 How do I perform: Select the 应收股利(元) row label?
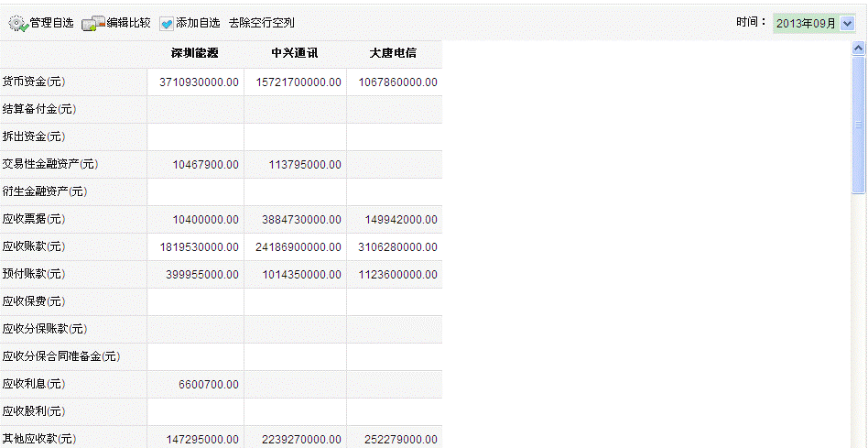click(x=34, y=411)
